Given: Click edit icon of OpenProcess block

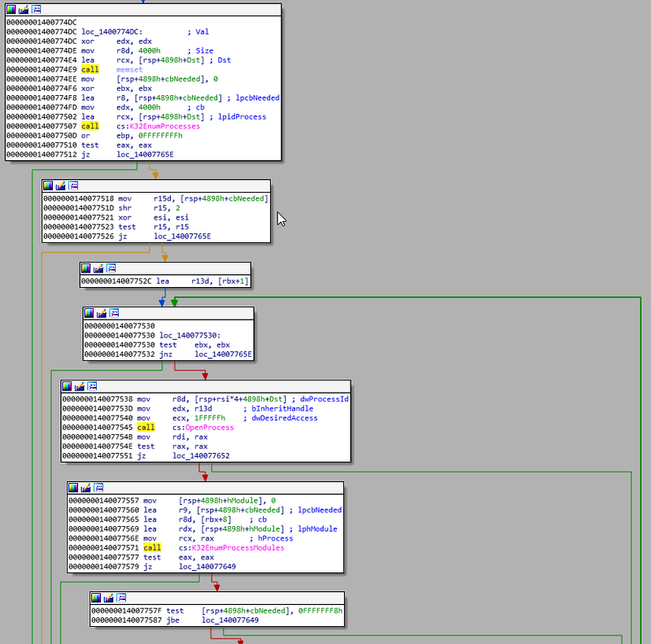Looking at the screenshot, I should [79, 386].
